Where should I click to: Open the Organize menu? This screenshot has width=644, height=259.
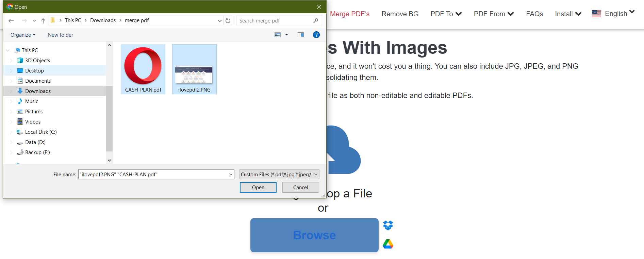coord(23,35)
